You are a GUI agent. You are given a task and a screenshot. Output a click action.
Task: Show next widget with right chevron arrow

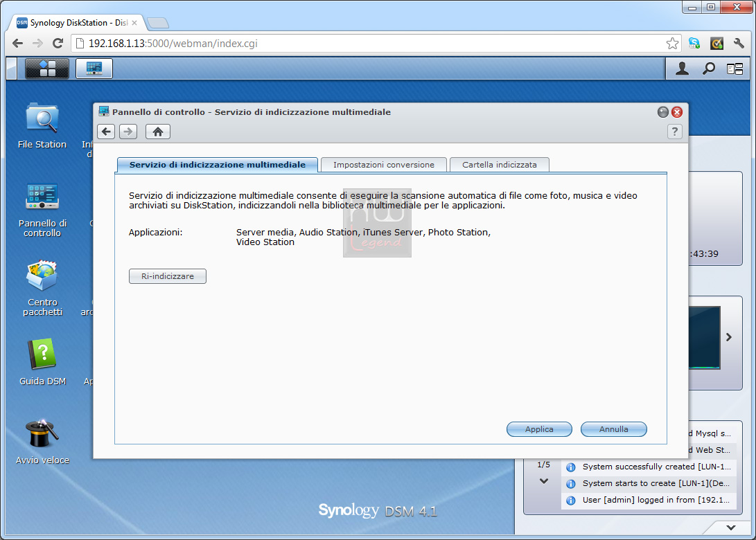pyautogui.click(x=729, y=337)
